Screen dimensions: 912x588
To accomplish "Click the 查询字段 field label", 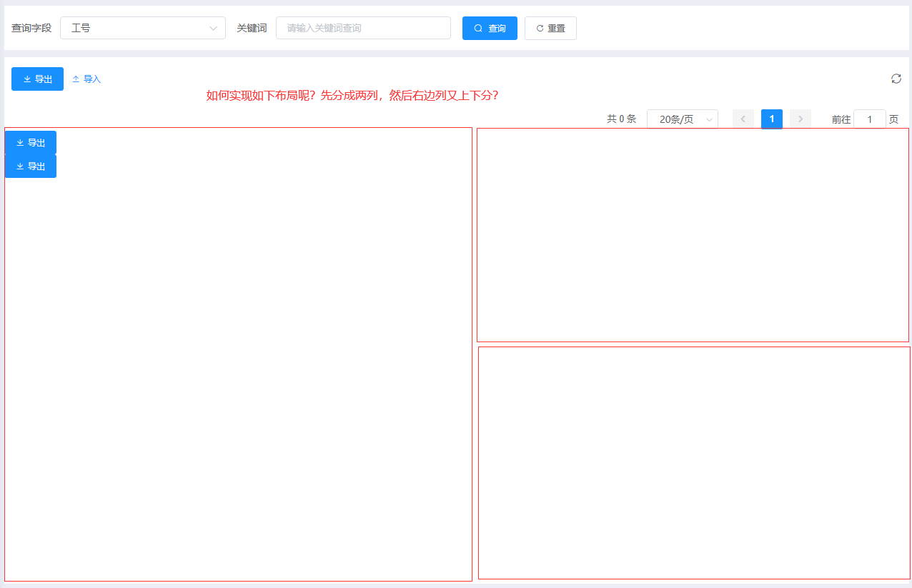I will coord(31,29).
